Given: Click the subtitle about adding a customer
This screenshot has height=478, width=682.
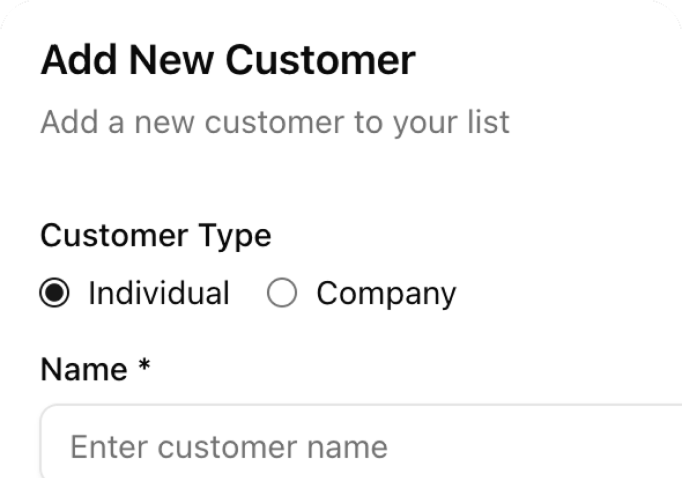Looking at the screenshot, I should click(275, 122).
